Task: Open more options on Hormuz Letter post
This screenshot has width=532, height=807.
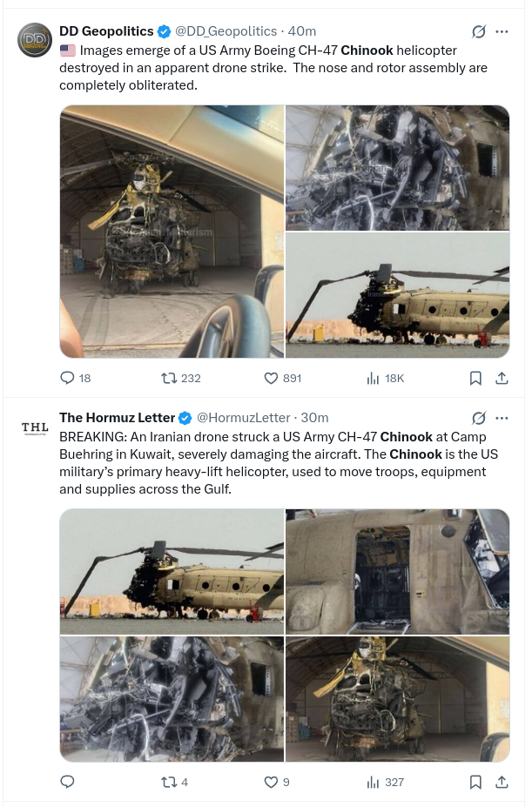Action: pos(502,418)
